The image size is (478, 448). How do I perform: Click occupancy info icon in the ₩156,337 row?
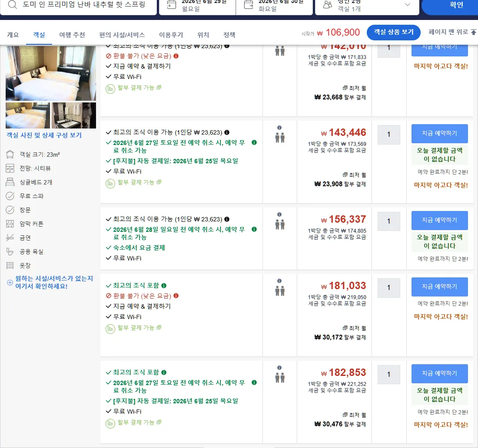tap(279, 214)
